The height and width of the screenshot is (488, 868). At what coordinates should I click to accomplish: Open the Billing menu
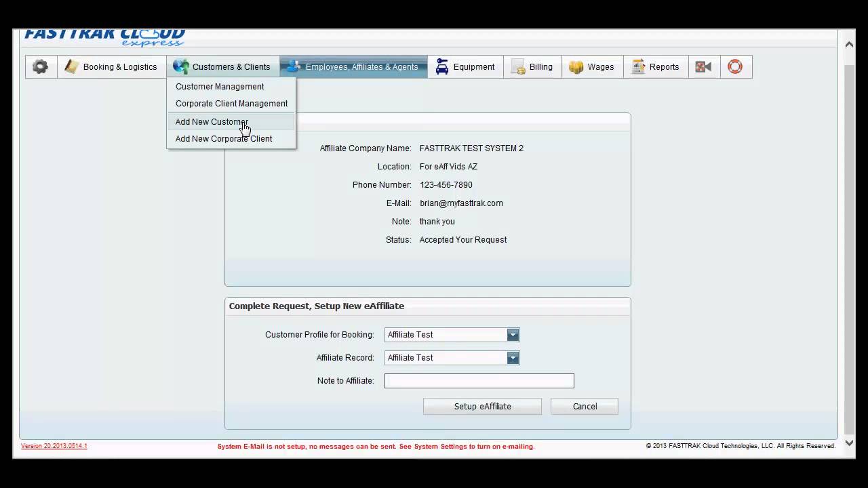click(x=532, y=66)
